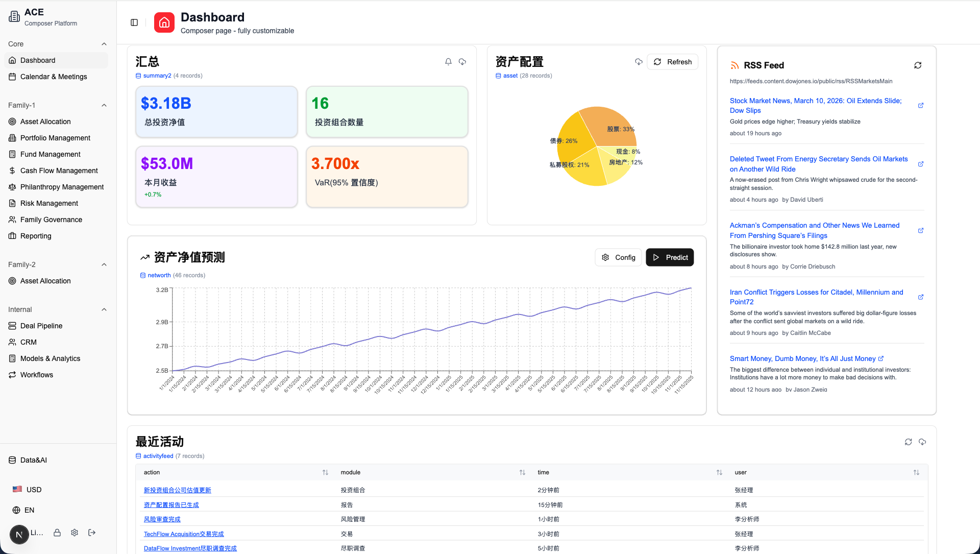Click the notification bell in 汇总 card
The height and width of the screenshot is (554, 980).
[x=448, y=62]
